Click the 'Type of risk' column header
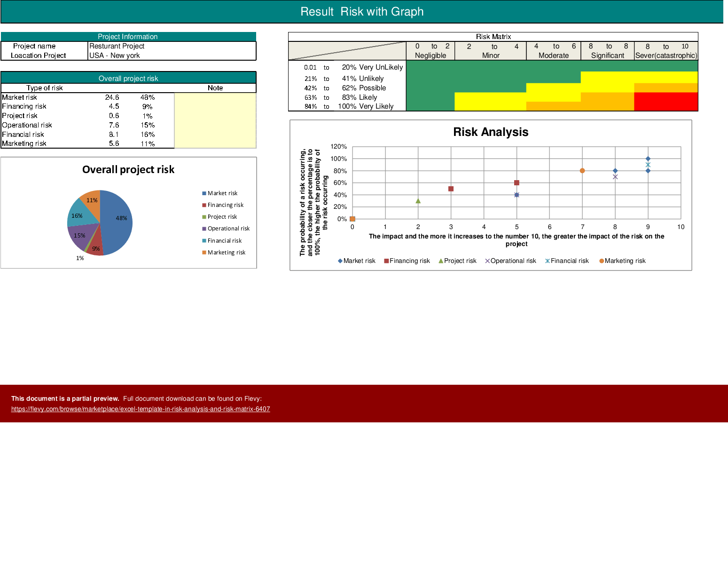Viewport: 728px width, 563px height. pyautogui.click(x=45, y=88)
